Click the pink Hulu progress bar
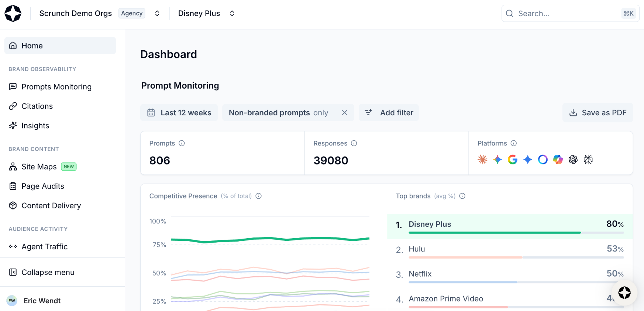Viewport: 644px width, 311px height. tap(465, 257)
